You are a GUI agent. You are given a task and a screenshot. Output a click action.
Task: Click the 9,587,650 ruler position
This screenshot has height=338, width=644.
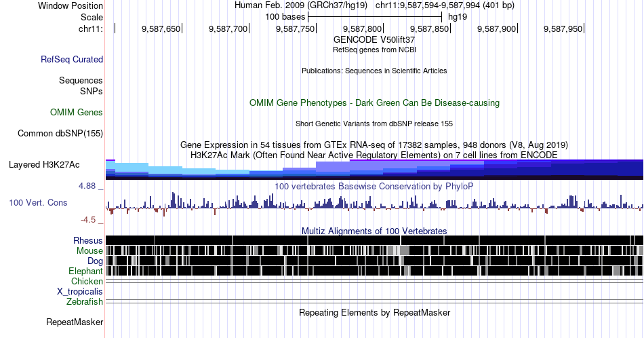tap(161, 29)
